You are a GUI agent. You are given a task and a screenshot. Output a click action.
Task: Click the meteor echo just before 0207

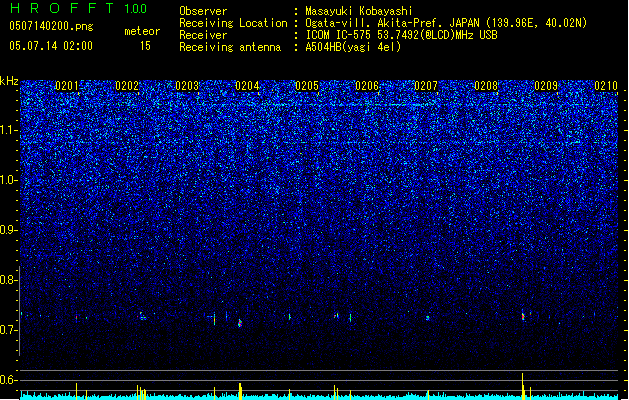428,318
